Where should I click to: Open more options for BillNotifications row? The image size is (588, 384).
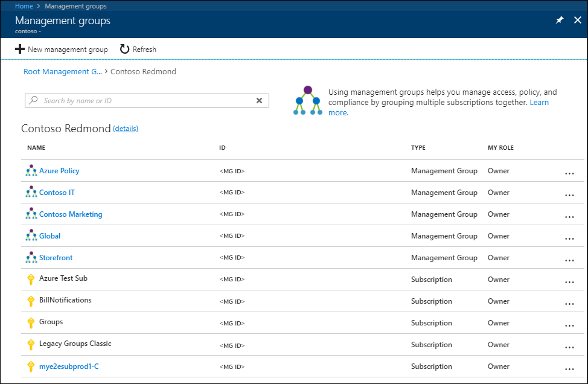(569, 304)
